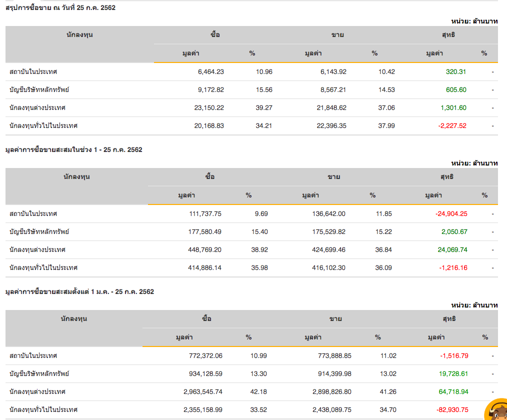Click the buy value 111,737.75
Viewport: 507px width, 420px height.
point(202,213)
